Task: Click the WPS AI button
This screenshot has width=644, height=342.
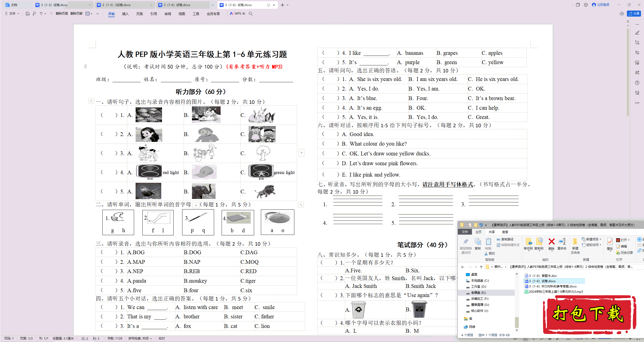Action: (x=237, y=14)
